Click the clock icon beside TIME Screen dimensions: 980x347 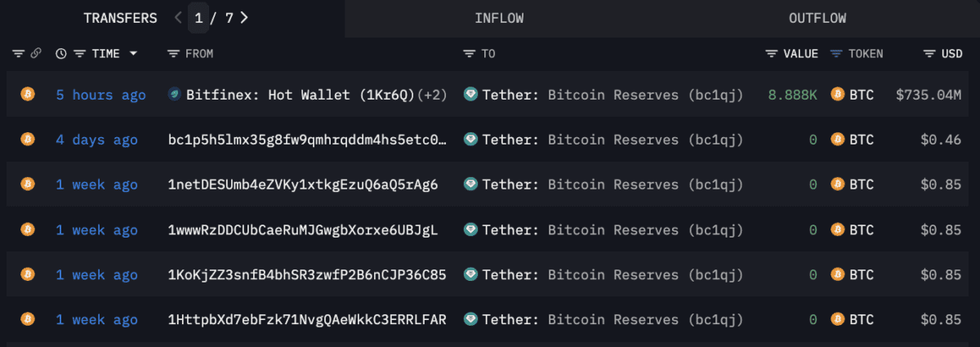coord(61,54)
